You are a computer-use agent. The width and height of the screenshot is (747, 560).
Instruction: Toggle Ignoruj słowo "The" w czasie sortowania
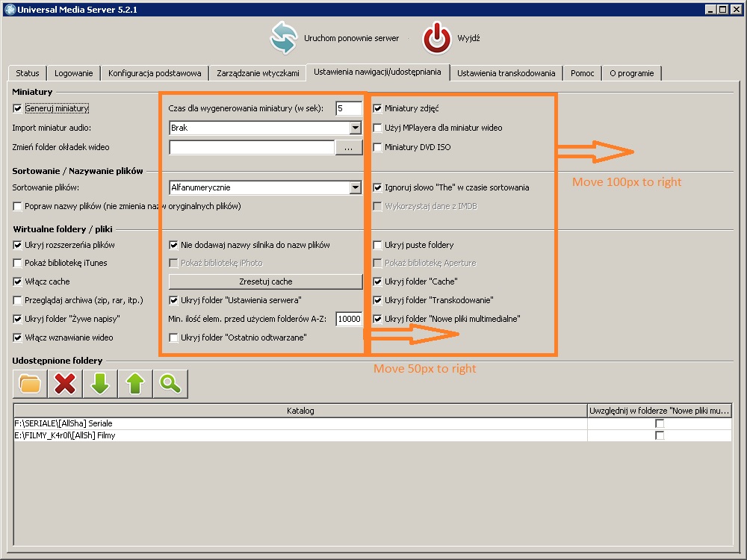[x=377, y=187]
